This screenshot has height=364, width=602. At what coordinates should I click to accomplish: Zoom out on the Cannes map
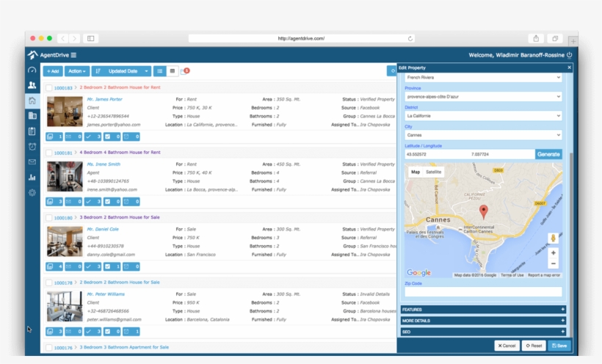click(553, 263)
